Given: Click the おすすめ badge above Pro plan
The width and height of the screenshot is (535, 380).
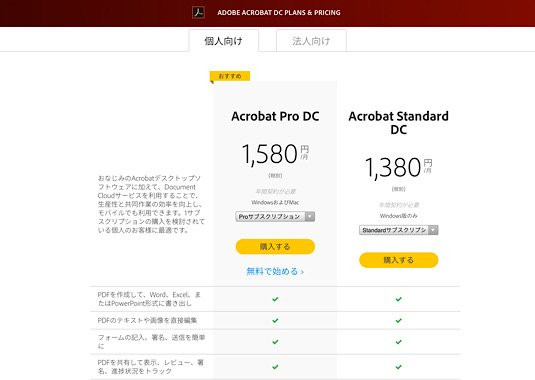Looking at the screenshot, I should 230,76.
